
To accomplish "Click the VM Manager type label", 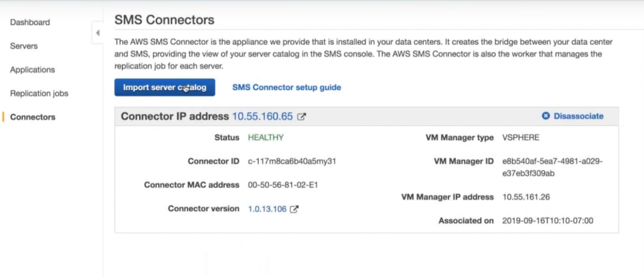I will (460, 138).
